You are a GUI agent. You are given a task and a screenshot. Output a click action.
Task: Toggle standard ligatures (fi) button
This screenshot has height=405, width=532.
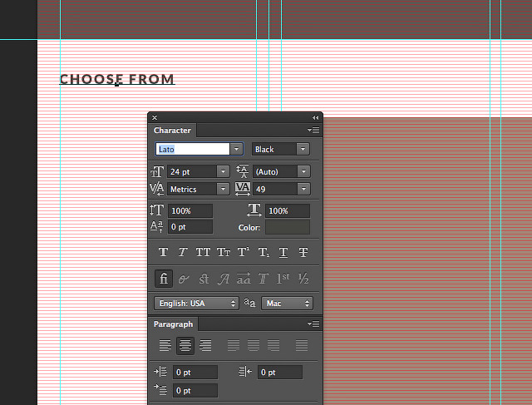pos(164,279)
